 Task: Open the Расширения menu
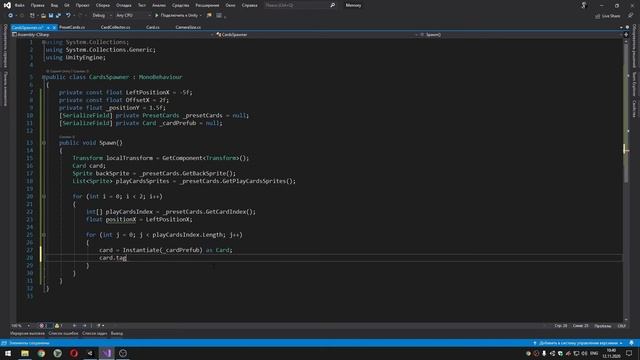pyautogui.click(x=207, y=5)
